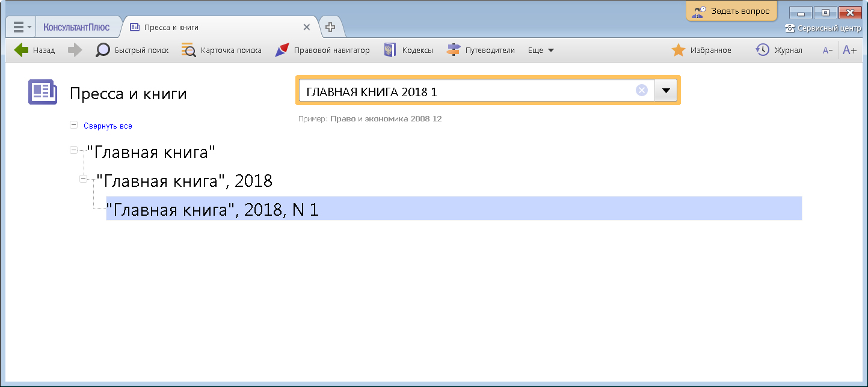Open a new tab with the plus button

(330, 27)
